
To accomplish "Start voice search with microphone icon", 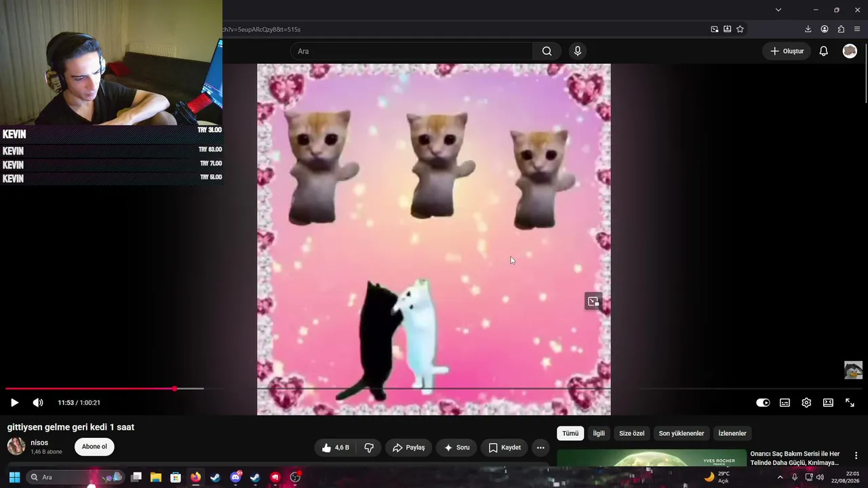I will (x=577, y=51).
